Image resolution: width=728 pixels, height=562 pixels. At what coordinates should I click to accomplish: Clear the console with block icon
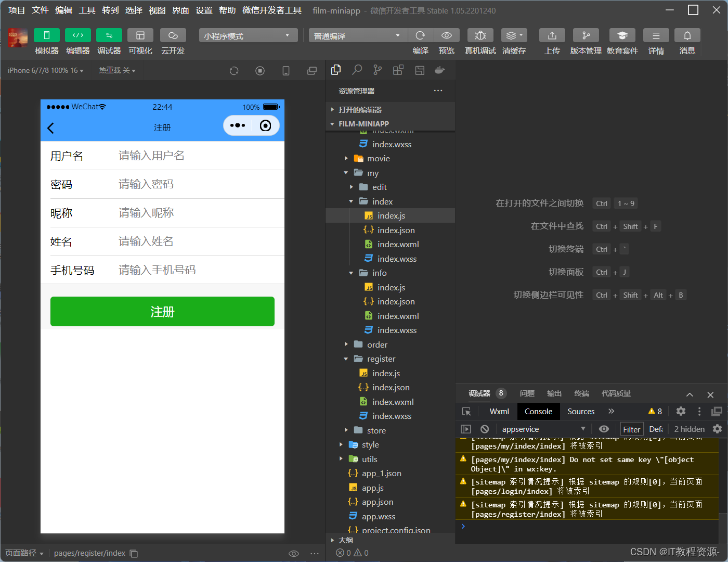pyautogui.click(x=485, y=429)
